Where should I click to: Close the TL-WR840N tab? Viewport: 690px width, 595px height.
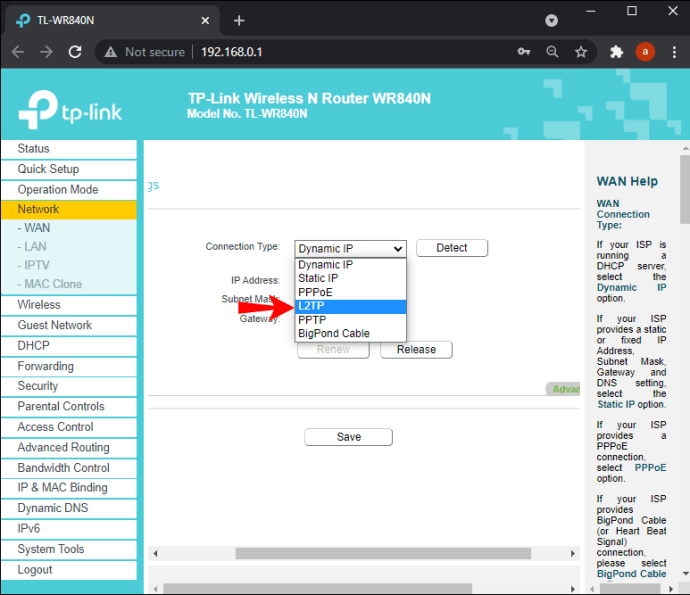pos(205,20)
